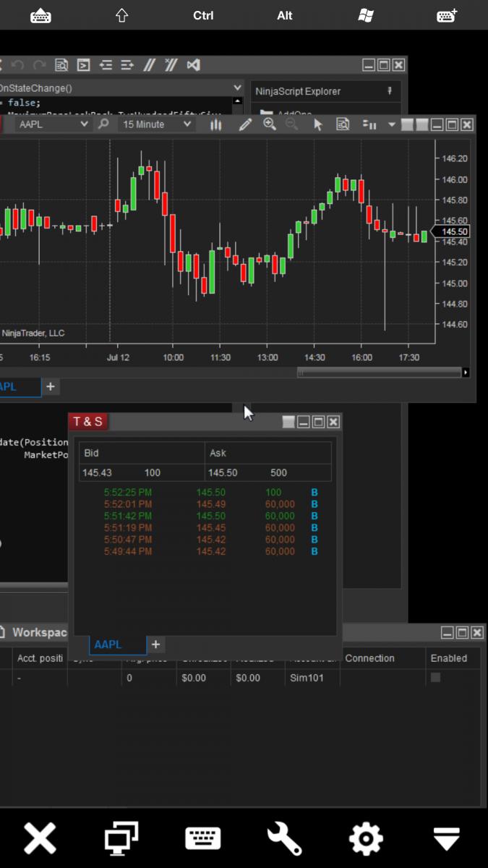Click the instrument search magnifier

coord(103,124)
